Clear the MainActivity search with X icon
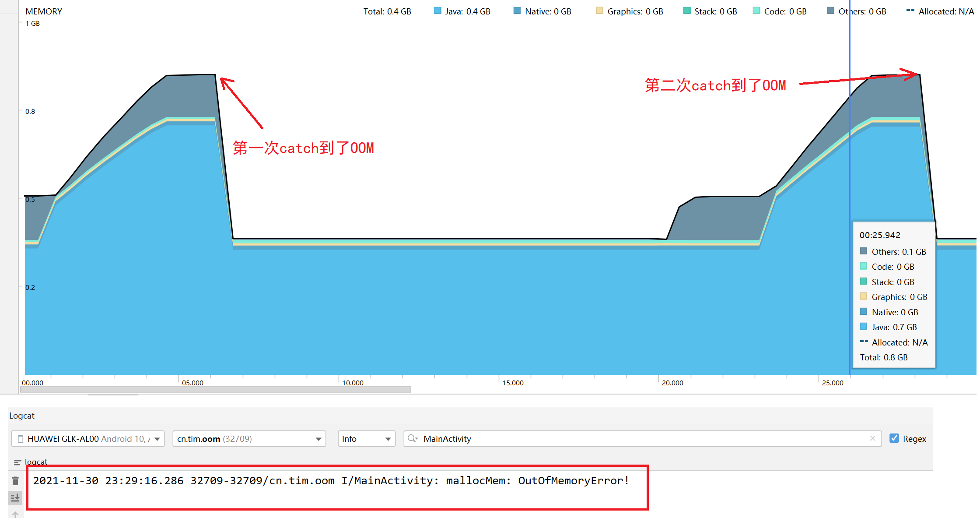The height and width of the screenshot is (518, 980). (x=872, y=438)
